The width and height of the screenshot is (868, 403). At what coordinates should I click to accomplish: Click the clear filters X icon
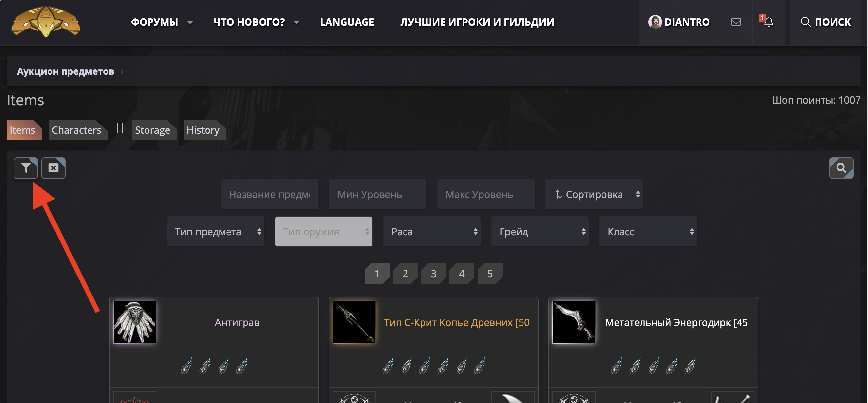pyautogui.click(x=53, y=168)
